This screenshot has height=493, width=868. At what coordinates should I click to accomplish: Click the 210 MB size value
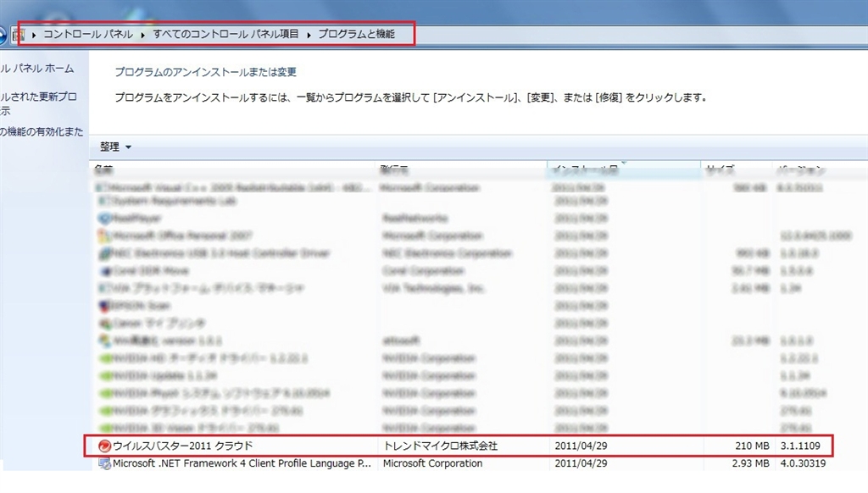click(x=752, y=446)
